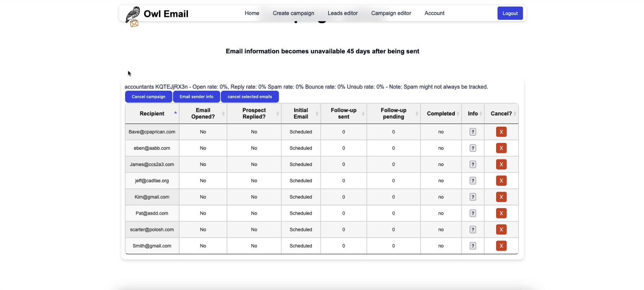Sort by Prospect Replied? column

point(254,114)
